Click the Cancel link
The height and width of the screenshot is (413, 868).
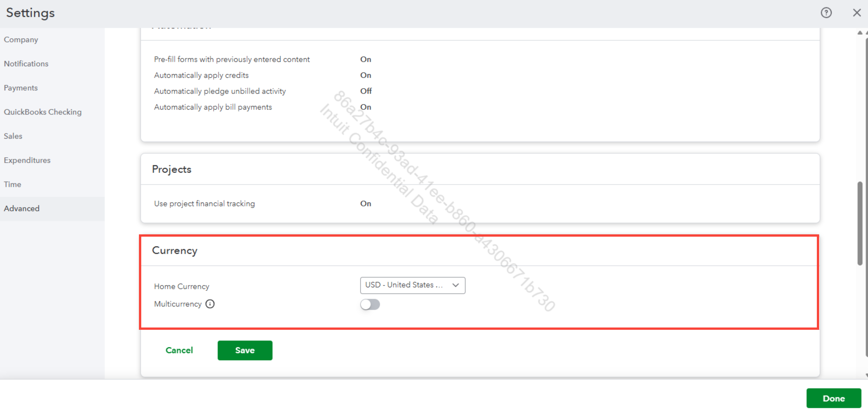pyautogui.click(x=179, y=350)
